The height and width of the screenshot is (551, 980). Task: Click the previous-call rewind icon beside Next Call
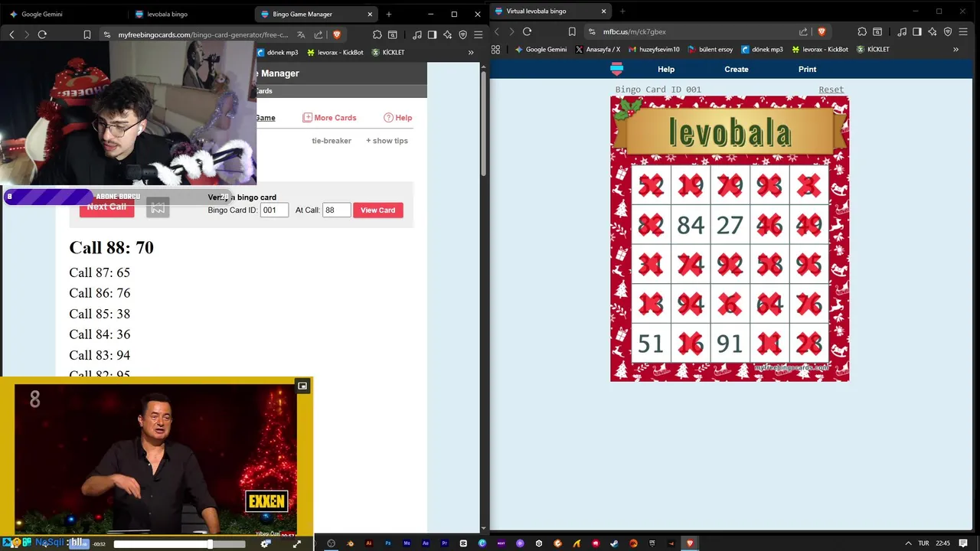(x=158, y=207)
